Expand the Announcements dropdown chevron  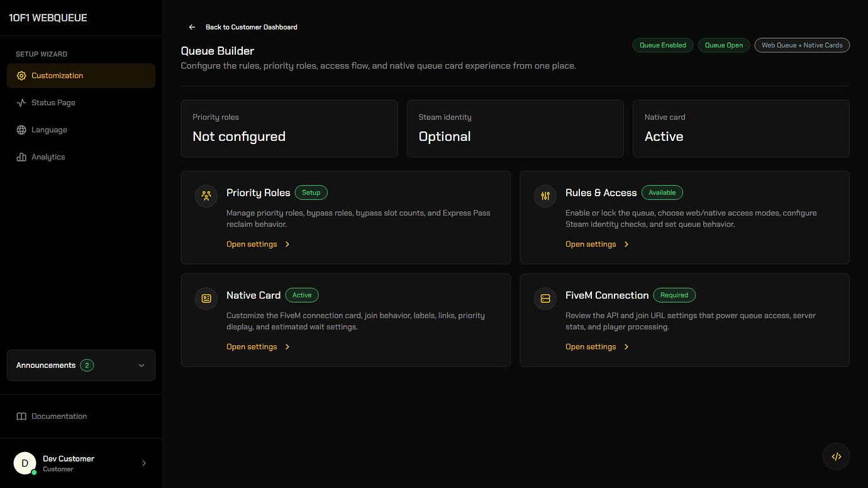pos(142,365)
